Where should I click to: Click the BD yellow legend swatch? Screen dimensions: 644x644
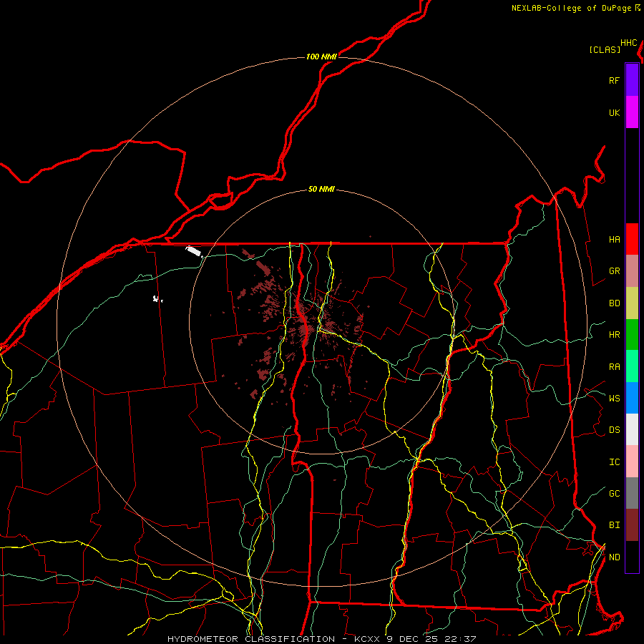(632, 303)
